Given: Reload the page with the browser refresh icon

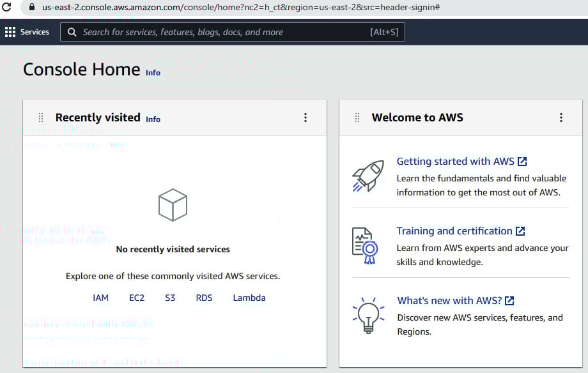Looking at the screenshot, I should 6,7.
